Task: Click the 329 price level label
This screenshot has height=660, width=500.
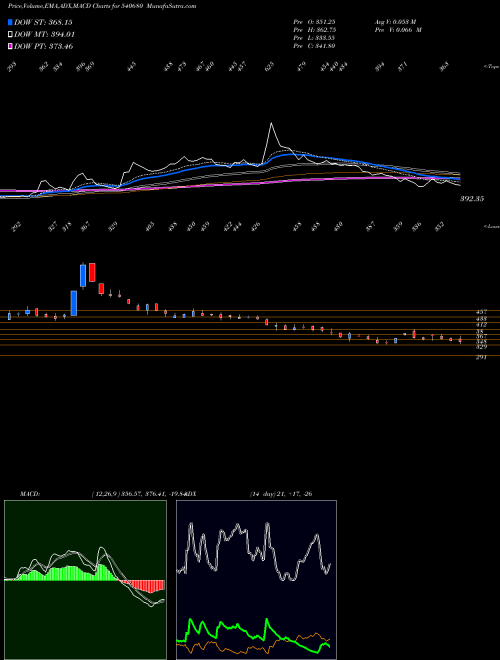Action: [x=481, y=347]
